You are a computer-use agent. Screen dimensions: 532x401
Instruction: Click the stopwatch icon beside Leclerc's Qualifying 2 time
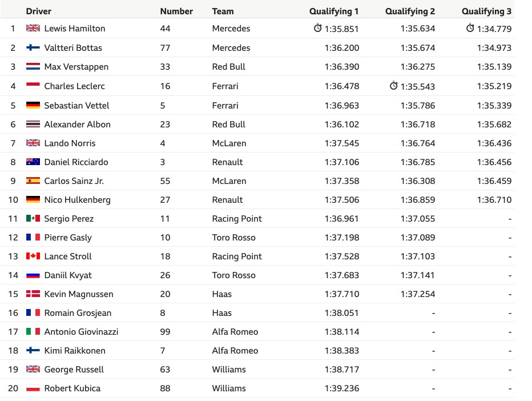pos(393,85)
